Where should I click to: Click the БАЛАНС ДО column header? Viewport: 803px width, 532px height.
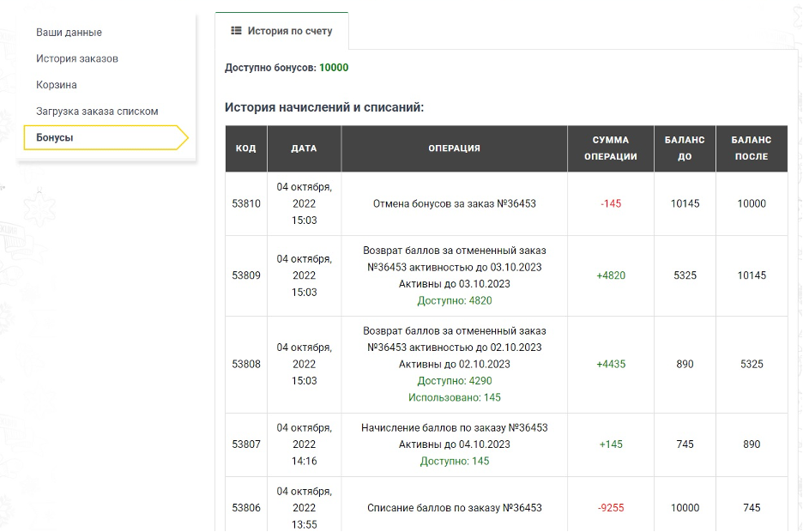coord(685,148)
